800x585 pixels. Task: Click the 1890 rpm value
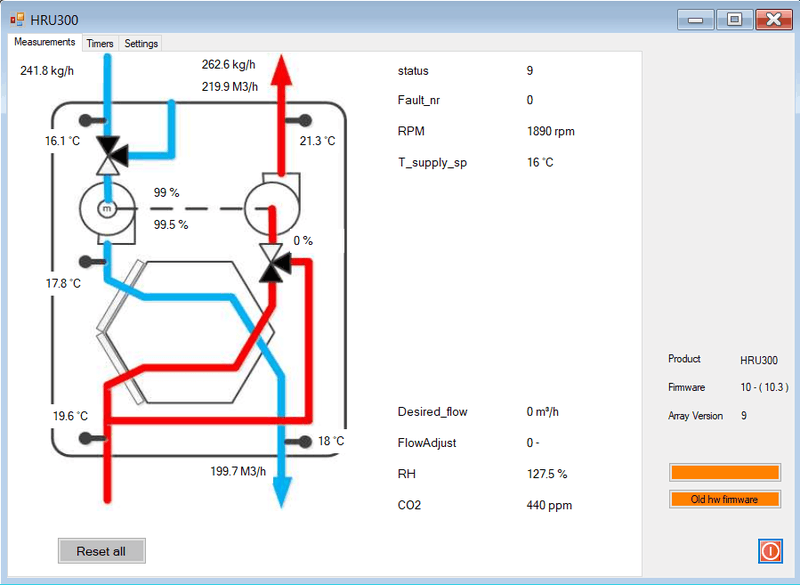551,132
